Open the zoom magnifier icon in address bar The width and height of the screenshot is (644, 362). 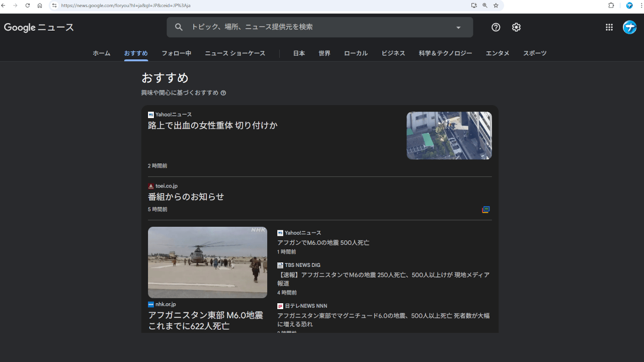pos(485,6)
